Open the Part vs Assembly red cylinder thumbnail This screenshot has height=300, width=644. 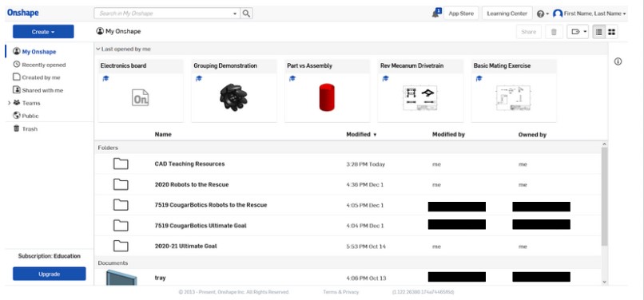point(327,97)
